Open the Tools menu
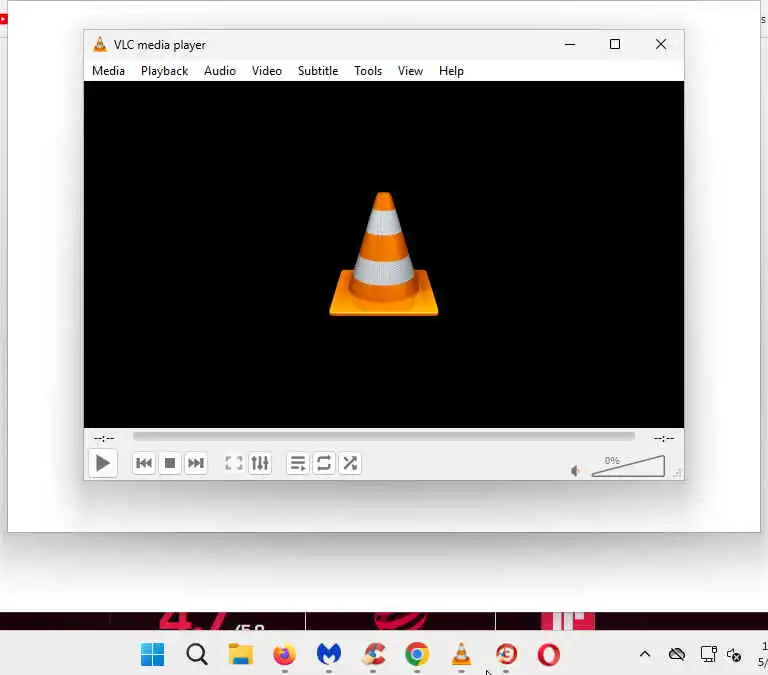The height and width of the screenshot is (675, 768). [368, 71]
